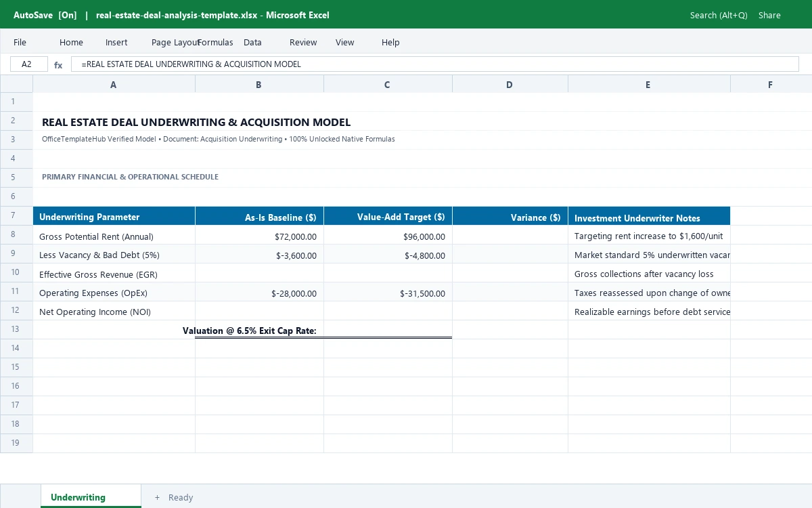Click note Targeting rent increase to $1,600/unit
Image resolution: width=812 pixels, height=508 pixels.
649,236
